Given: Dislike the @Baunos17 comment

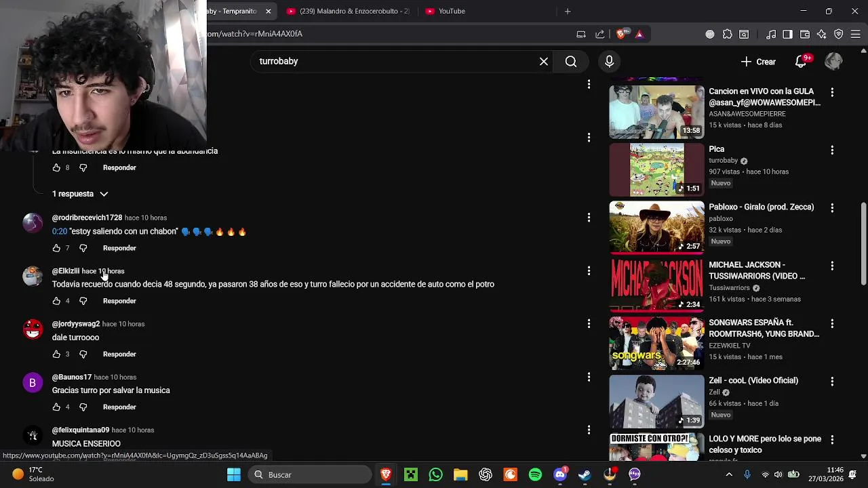Looking at the screenshot, I should tap(83, 407).
